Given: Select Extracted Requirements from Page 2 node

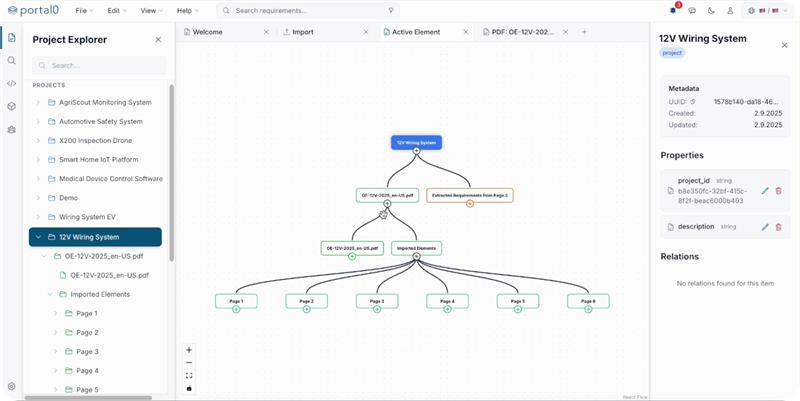Looking at the screenshot, I should [x=469, y=195].
